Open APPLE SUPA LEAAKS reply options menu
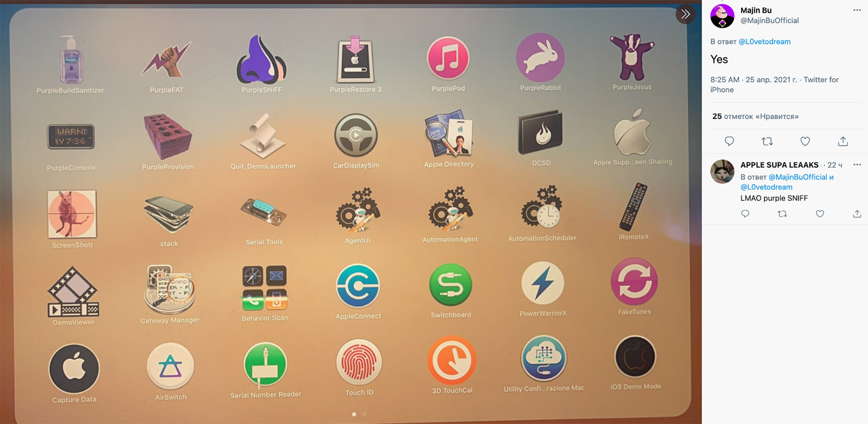 [857, 165]
